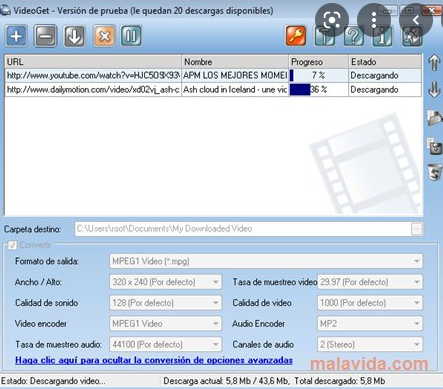Pause downloads with the pause icon
The height and width of the screenshot is (389, 443).
[x=131, y=36]
